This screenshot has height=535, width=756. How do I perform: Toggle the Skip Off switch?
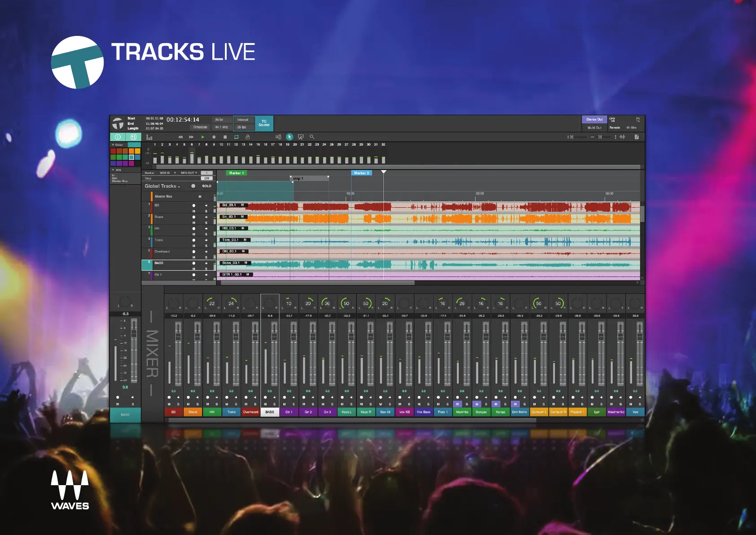coord(207,178)
